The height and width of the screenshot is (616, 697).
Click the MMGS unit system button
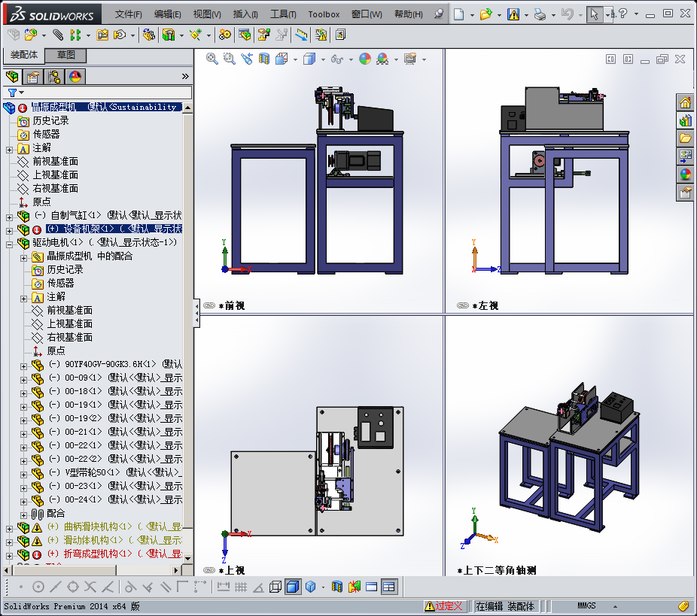coord(586,605)
